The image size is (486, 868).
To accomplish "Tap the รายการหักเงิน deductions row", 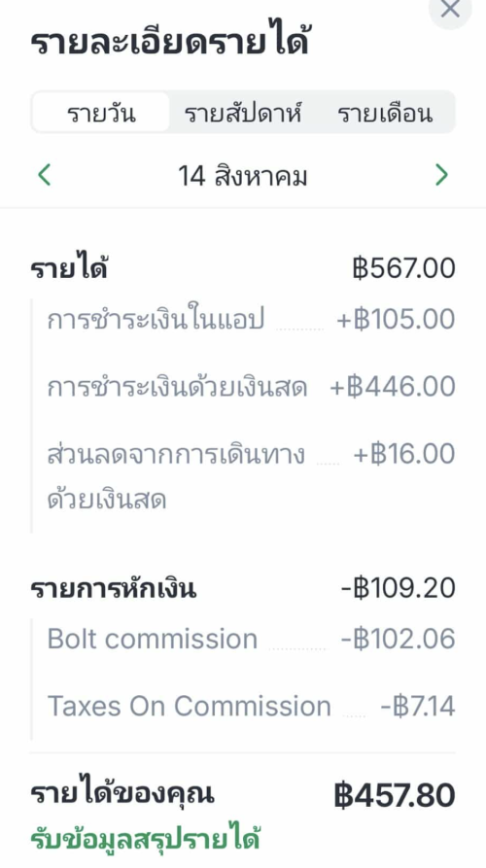I will (242, 588).
